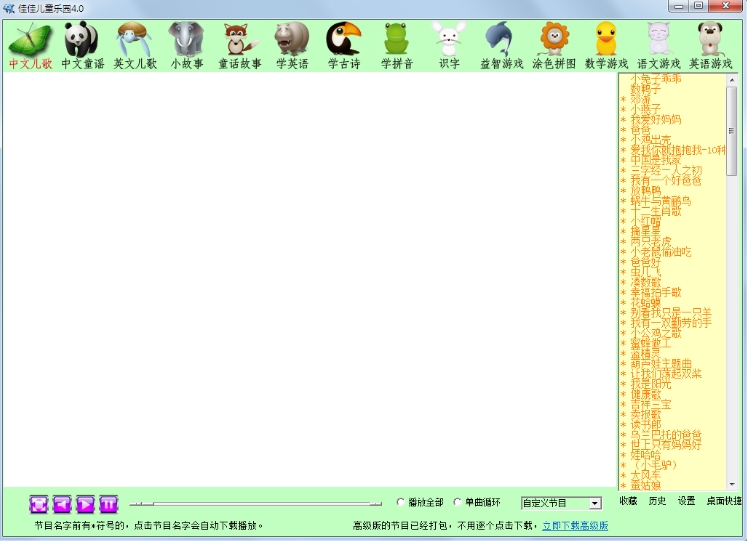Click the 桌面快捷 button

724,501
